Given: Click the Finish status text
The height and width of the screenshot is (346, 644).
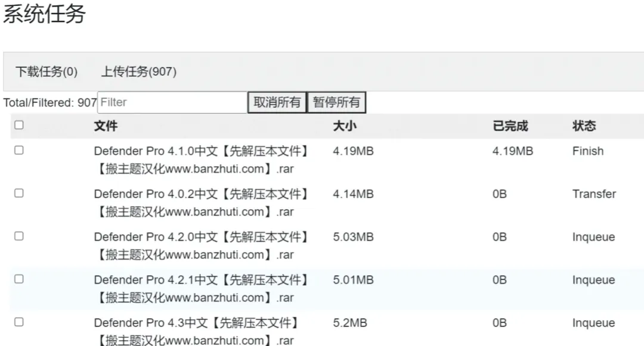Looking at the screenshot, I should tap(588, 151).
